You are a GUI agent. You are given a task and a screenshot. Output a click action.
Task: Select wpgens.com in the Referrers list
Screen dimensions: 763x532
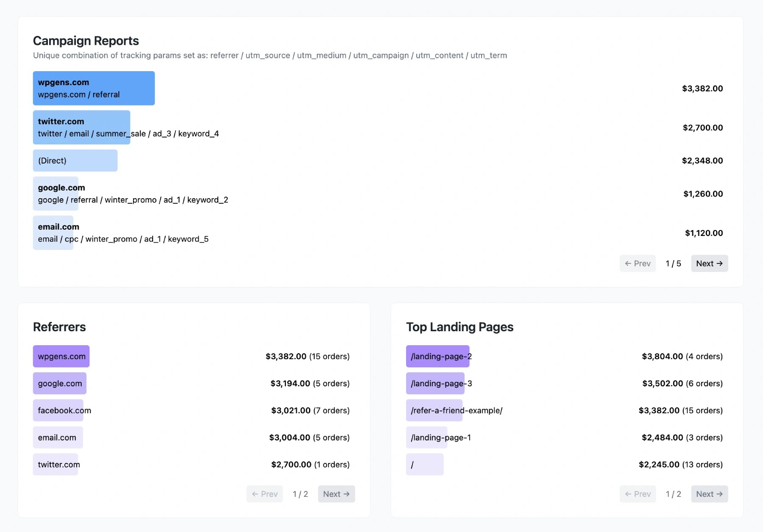pyautogui.click(x=61, y=356)
